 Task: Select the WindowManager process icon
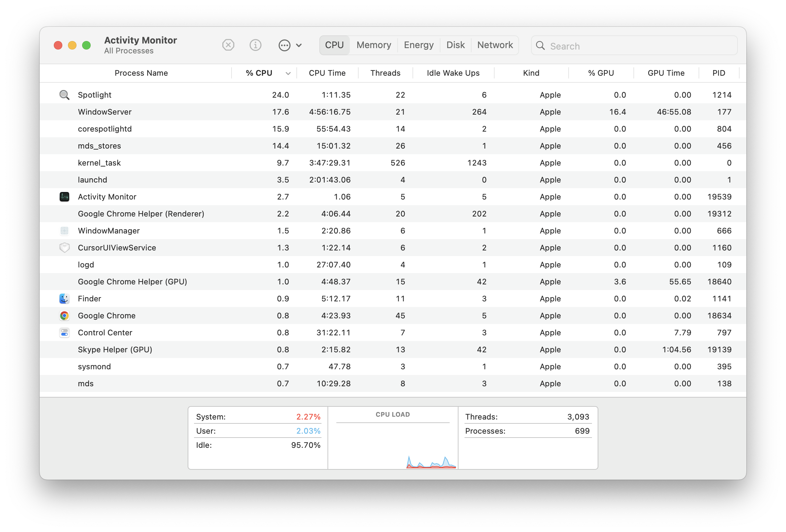point(64,231)
